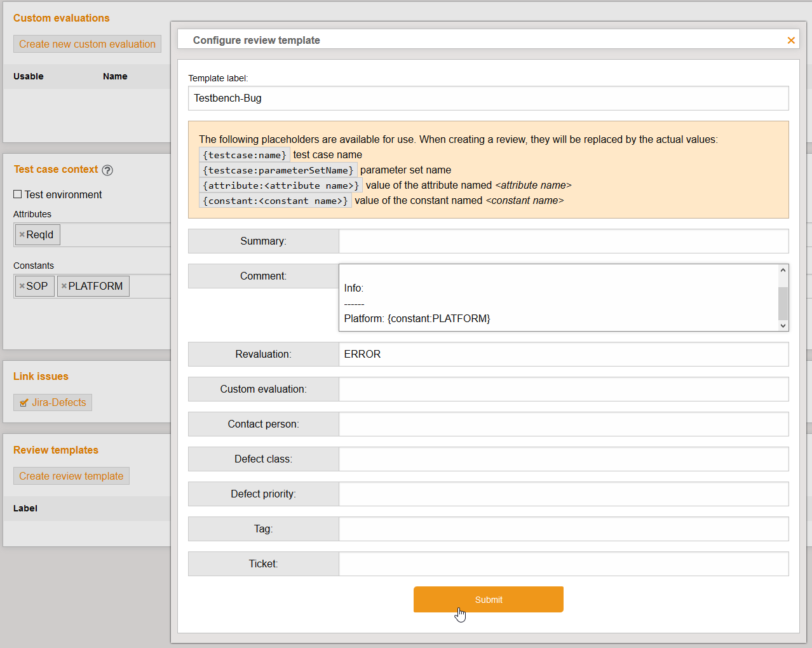
Task: Click the Ticket input field
Action: [563, 564]
